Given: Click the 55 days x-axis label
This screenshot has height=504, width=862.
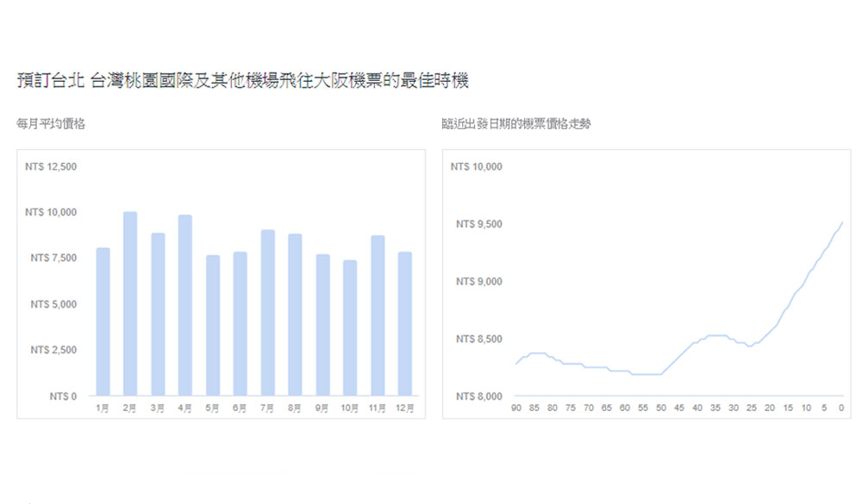Looking at the screenshot, I should click(643, 408).
